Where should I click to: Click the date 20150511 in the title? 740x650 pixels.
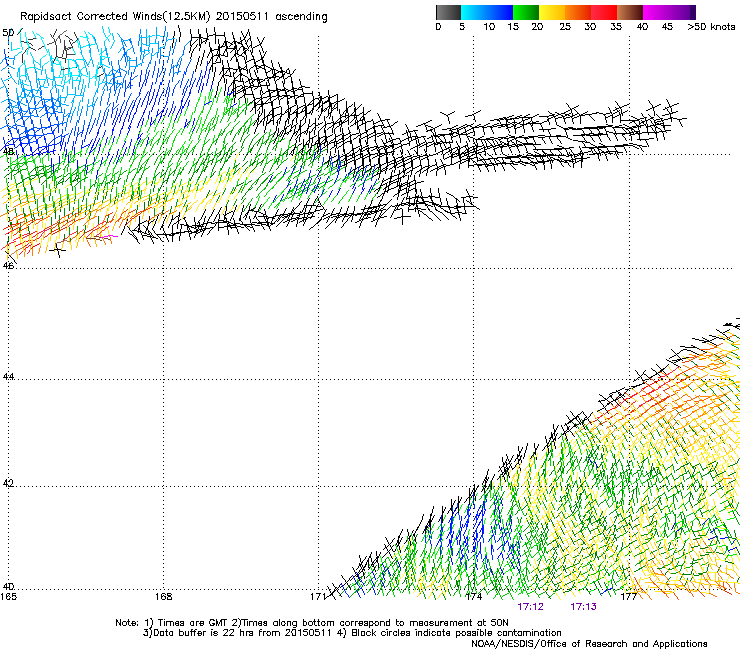click(x=242, y=17)
